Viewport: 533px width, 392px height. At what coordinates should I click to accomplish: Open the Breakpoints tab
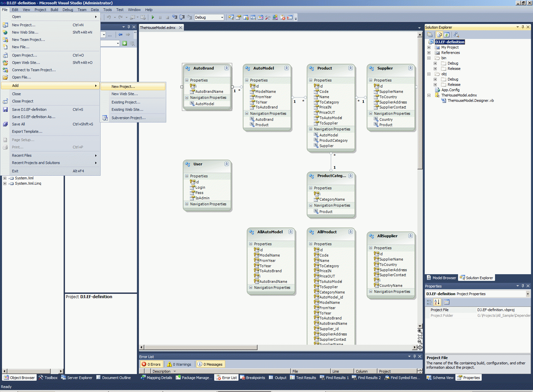[x=253, y=378]
